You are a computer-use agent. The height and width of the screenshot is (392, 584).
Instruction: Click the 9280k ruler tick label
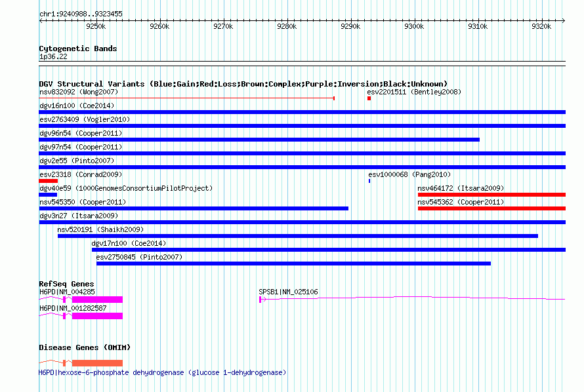tap(287, 26)
